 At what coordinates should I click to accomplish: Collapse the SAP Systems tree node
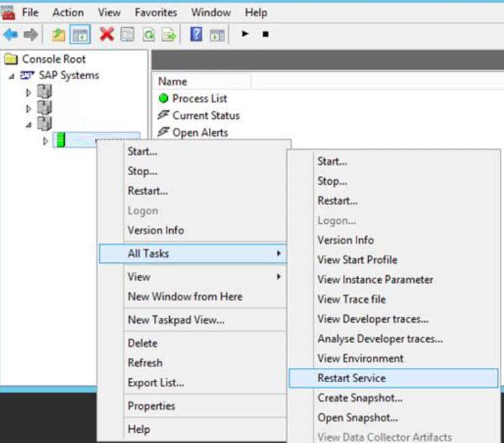11,76
